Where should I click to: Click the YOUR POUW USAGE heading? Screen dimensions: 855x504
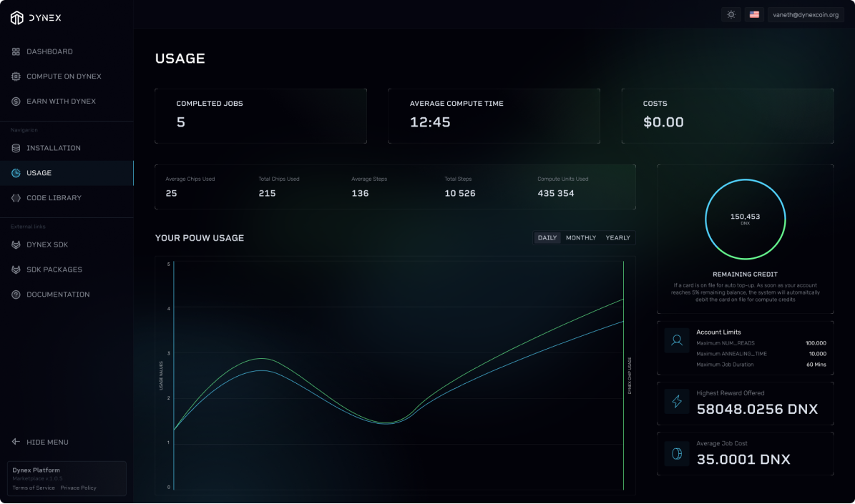click(200, 238)
